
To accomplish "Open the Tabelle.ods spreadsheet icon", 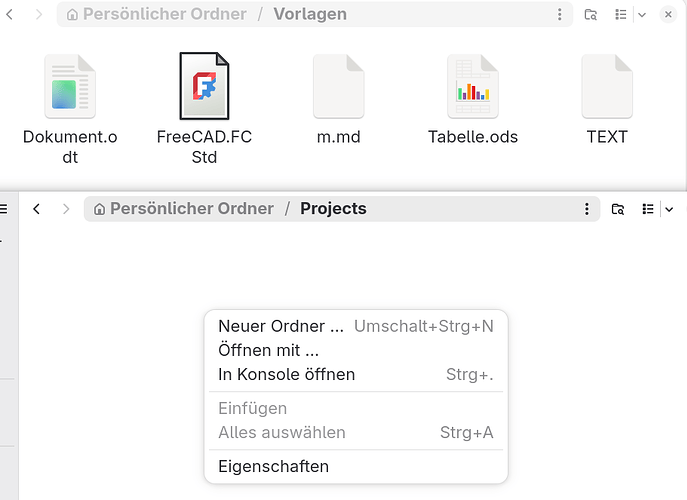I will [x=472, y=88].
